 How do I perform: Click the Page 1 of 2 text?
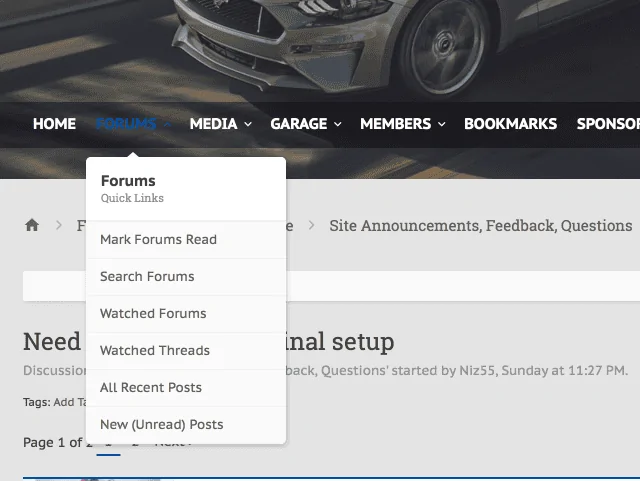coord(58,443)
